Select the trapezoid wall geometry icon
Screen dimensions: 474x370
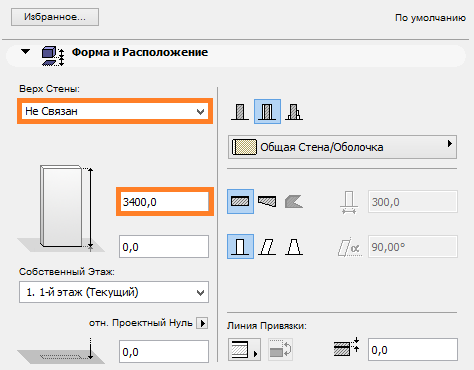point(267,201)
